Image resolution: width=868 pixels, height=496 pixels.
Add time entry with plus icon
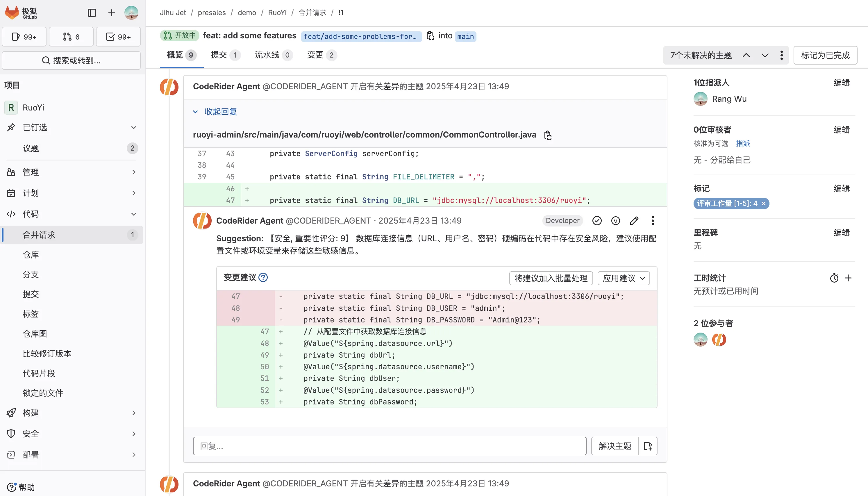848,278
